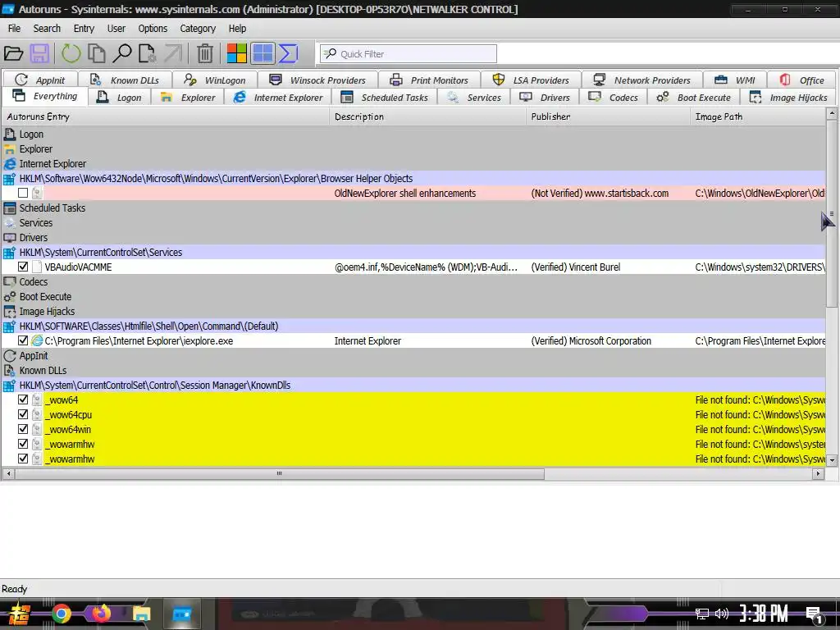Sort by Description column header

point(428,116)
